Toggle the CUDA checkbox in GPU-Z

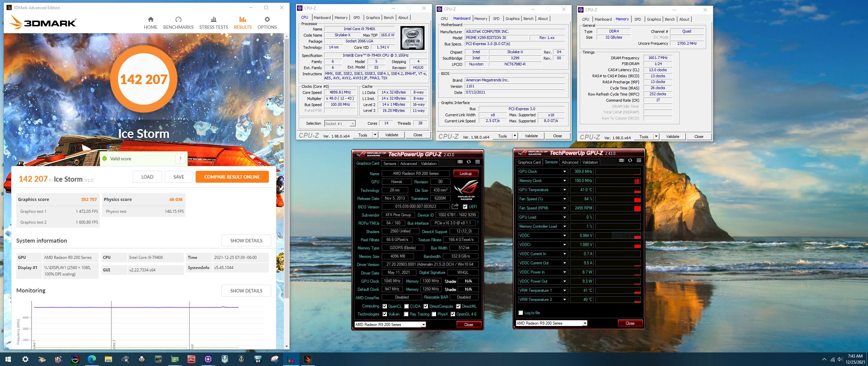tap(406, 306)
